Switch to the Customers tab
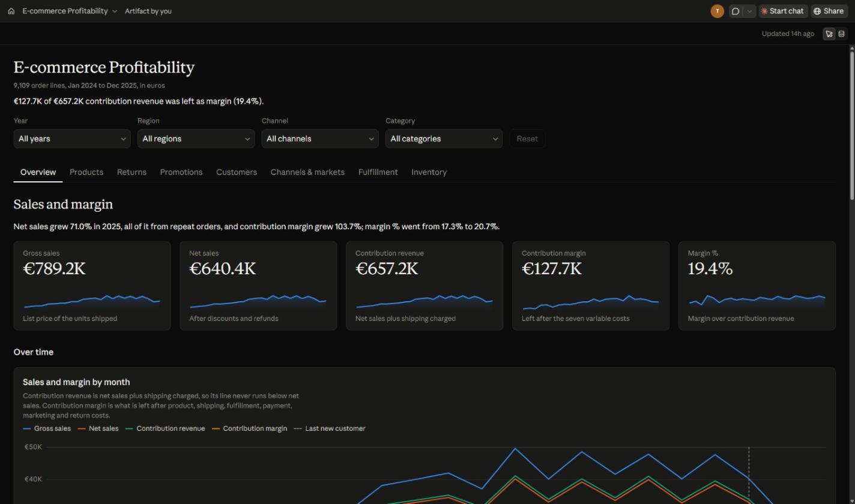 click(237, 172)
